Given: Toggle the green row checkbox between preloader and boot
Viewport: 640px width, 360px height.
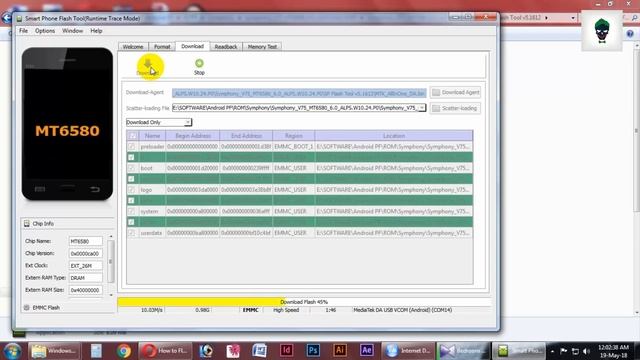Looking at the screenshot, I should point(131,157).
